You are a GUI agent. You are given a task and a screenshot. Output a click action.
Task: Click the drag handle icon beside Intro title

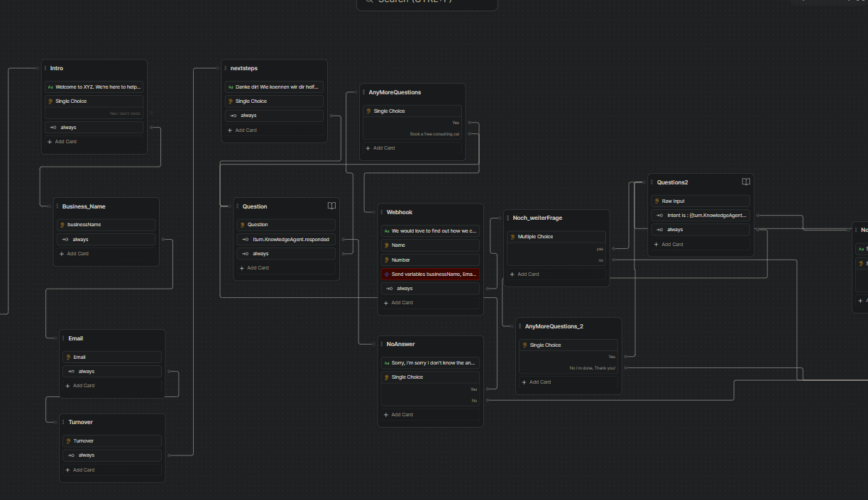(x=46, y=69)
